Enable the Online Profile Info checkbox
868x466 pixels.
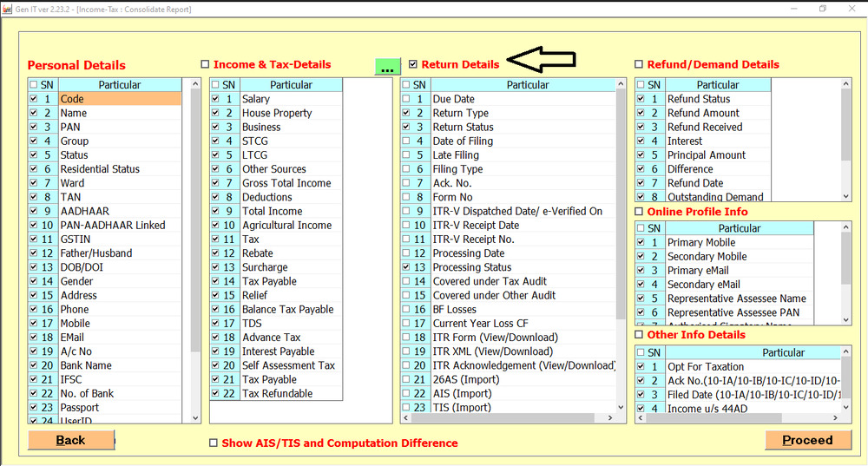(x=640, y=212)
